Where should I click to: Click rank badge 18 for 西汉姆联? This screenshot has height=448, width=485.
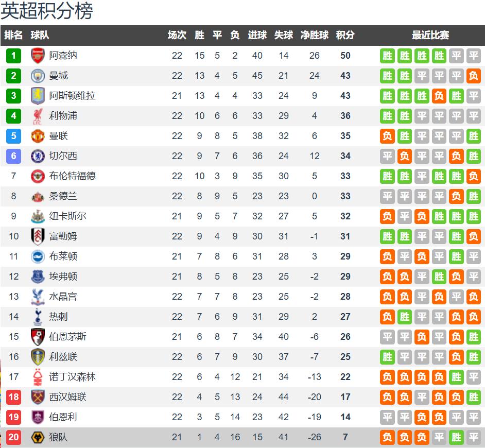click(14, 397)
